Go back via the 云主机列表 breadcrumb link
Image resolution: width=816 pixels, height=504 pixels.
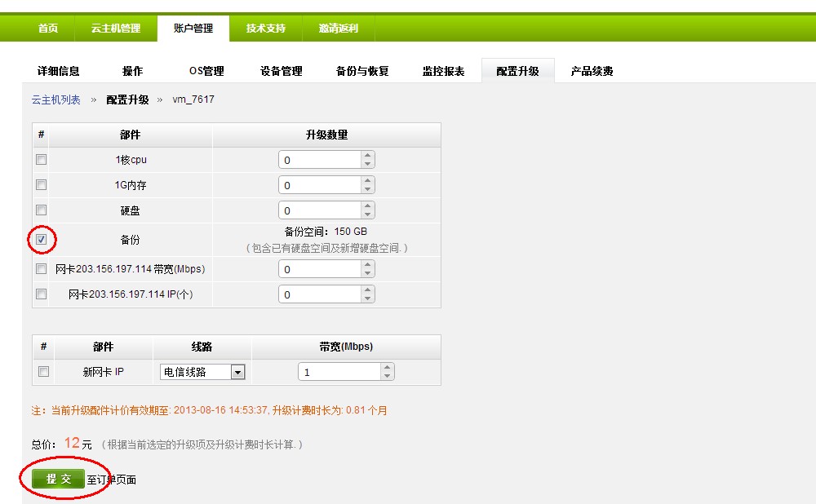[55, 98]
